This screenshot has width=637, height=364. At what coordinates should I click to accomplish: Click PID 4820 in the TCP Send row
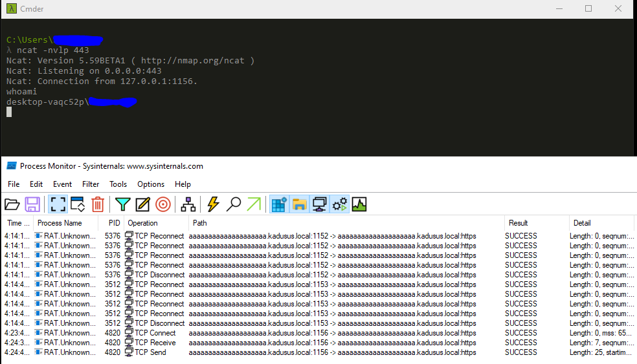(x=113, y=352)
